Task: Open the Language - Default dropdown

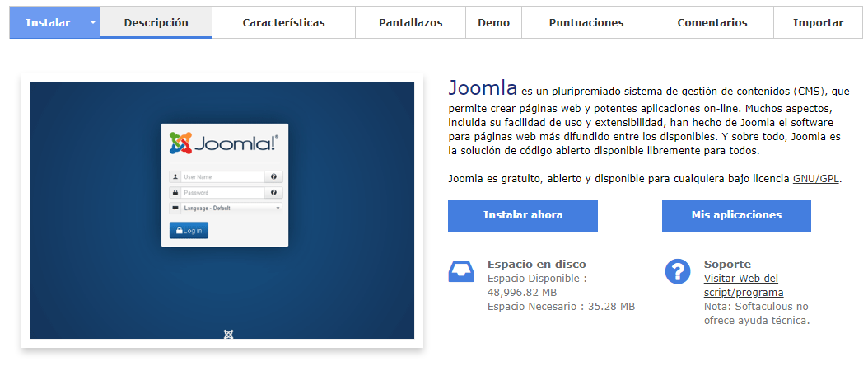Action: coord(226,208)
